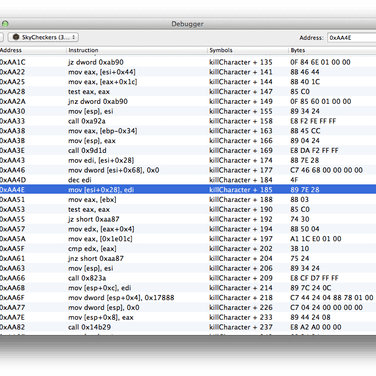Select row 'mov eax, [eax+0x1c]'
Screen dimensions: 376x376
188,82
